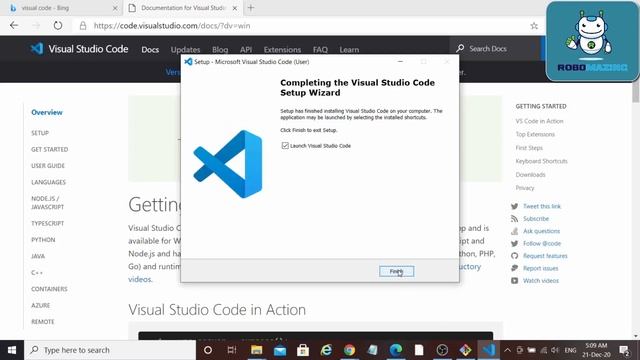Screen dimensions: 640x360
Task: Expand TYPESCRIPT section in sidebar
Action: (x=47, y=223)
